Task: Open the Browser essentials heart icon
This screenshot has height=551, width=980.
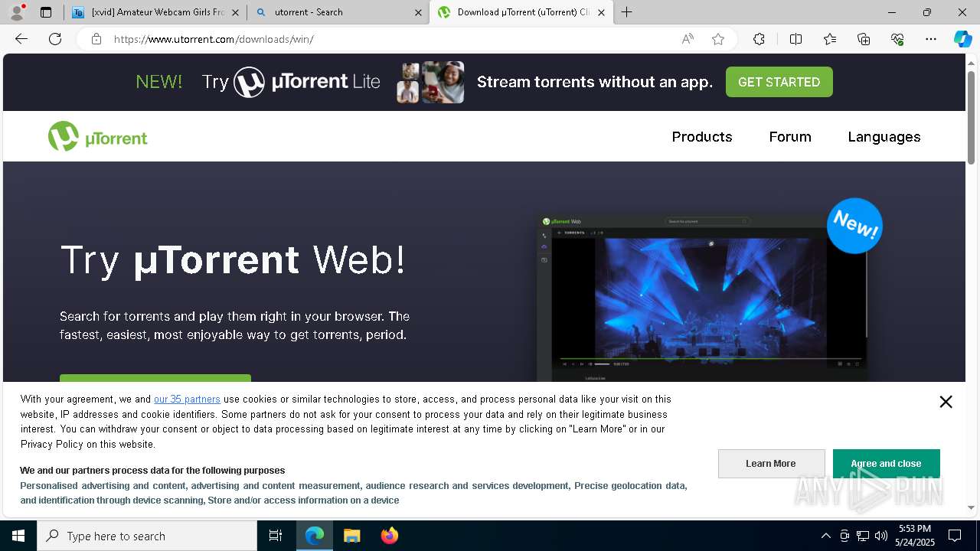Action: click(897, 39)
